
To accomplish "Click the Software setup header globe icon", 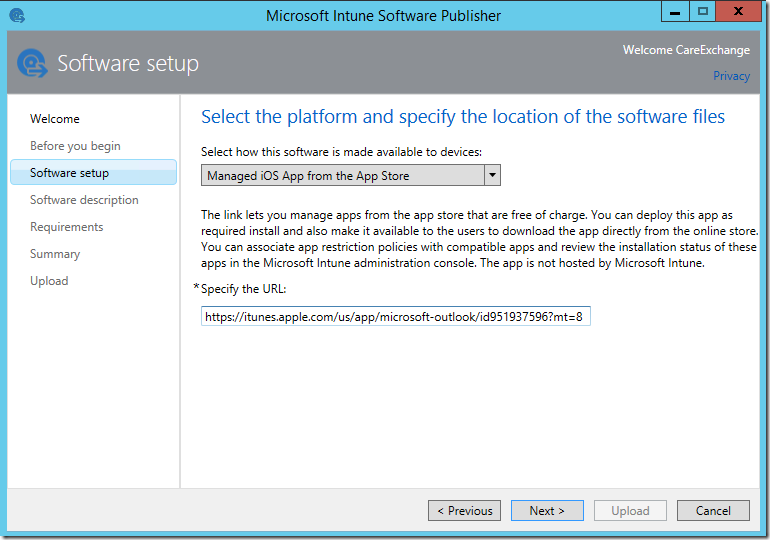I will (32, 63).
